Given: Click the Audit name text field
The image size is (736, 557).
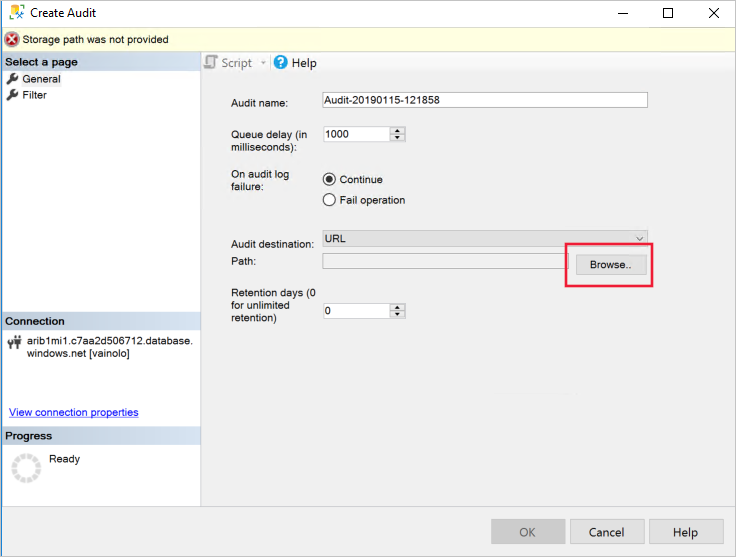Looking at the screenshot, I should coord(485,100).
